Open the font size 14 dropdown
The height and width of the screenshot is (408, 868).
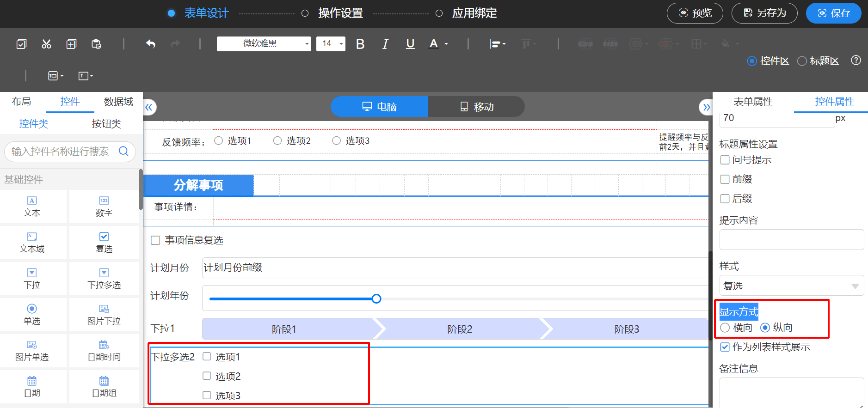[x=331, y=44]
